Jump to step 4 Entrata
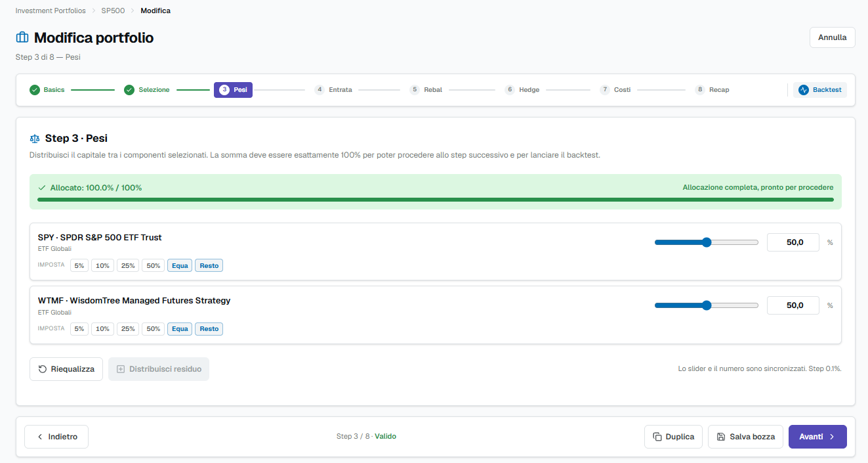The height and width of the screenshot is (463, 868). coord(333,90)
